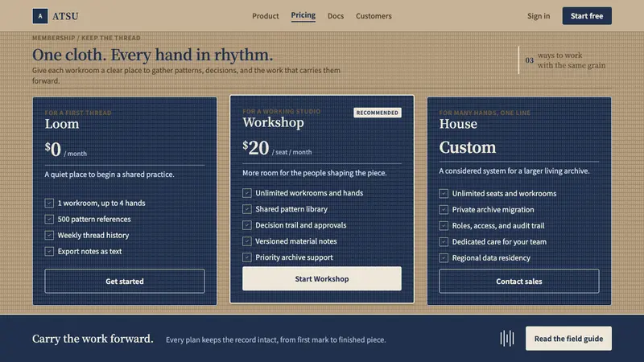Click the House plan title
This screenshot has height=362, width=644.
coord(458,124)
